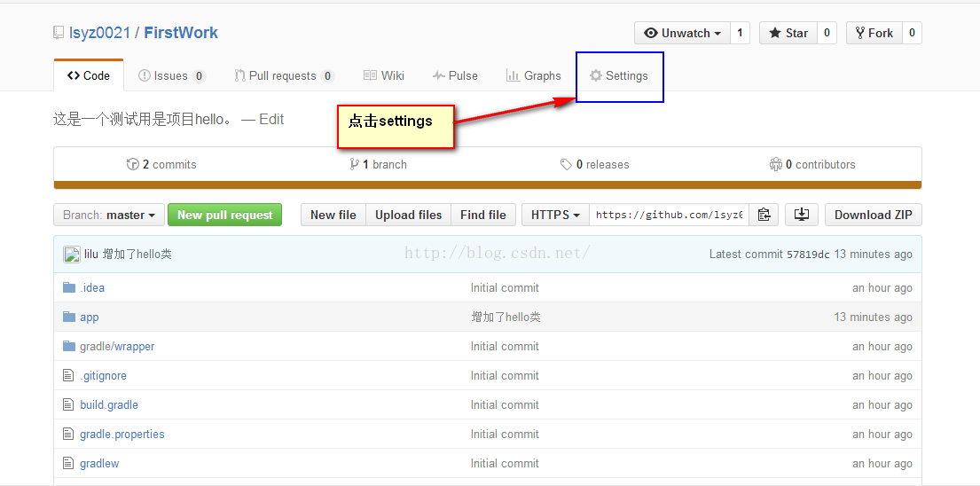Click the New pull request button
The width and height of the screenshot is (980, 486).
(225, 215)
